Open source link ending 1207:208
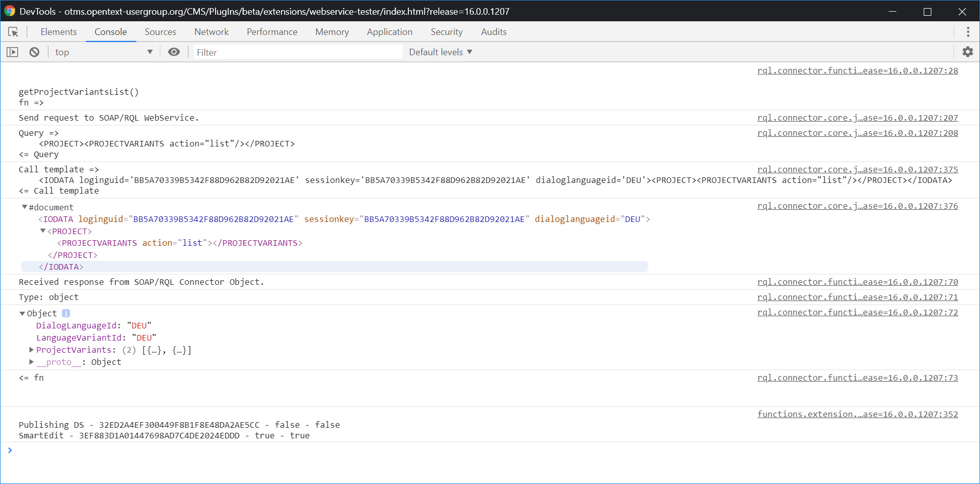 click(x=858, y=133)
